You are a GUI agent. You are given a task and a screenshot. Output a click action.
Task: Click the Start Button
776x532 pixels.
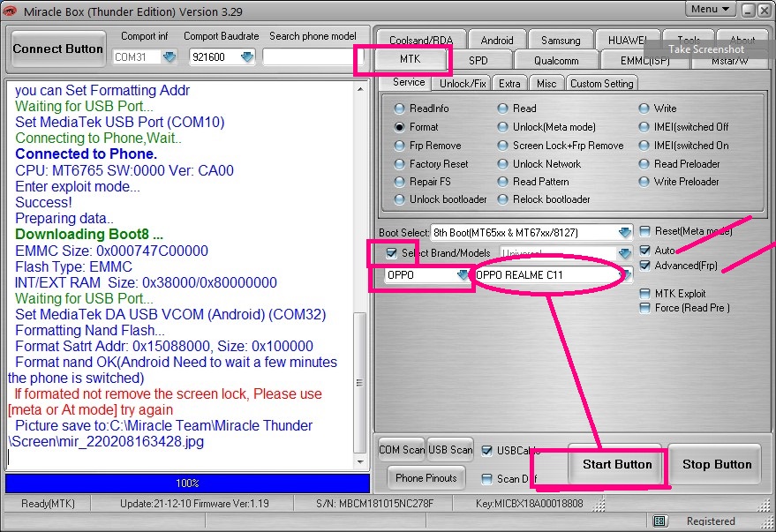(616, 464)
